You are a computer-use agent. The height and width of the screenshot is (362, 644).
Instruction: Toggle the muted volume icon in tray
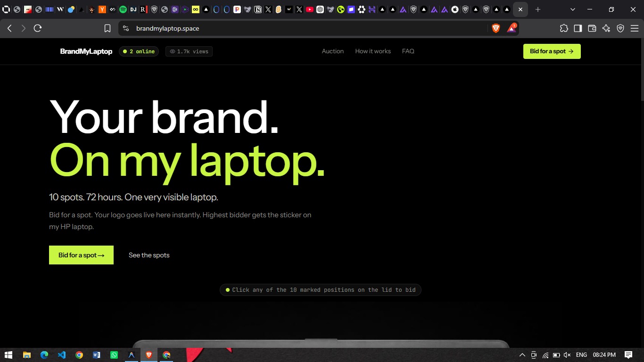pos(567,355)
